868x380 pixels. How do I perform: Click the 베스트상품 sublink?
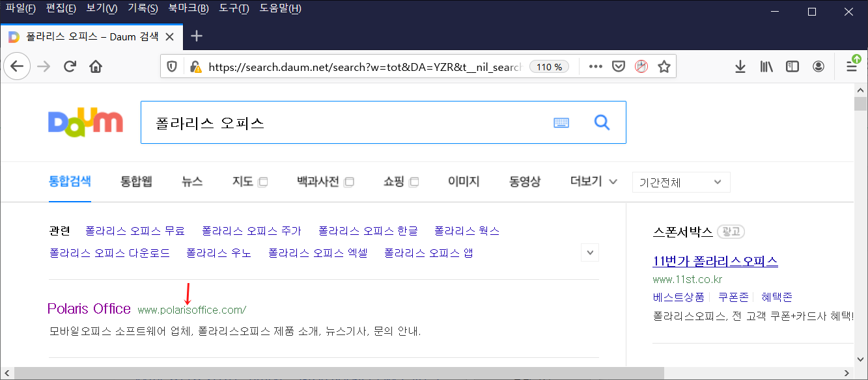tap(679, 297)
